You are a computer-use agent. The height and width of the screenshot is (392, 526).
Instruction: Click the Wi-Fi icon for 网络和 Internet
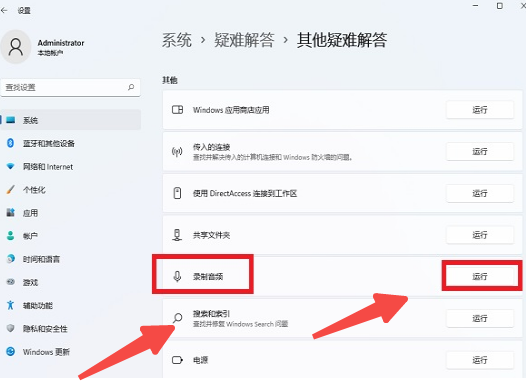pos(10,166)
